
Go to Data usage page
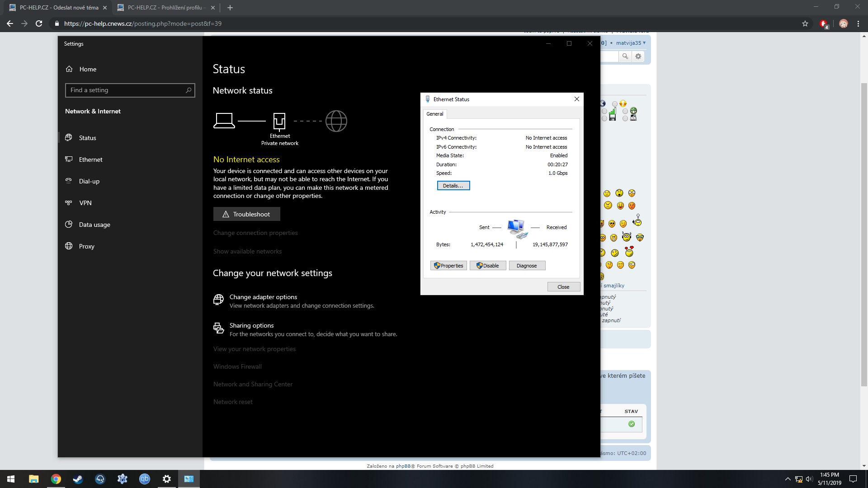tap(94, 225)
